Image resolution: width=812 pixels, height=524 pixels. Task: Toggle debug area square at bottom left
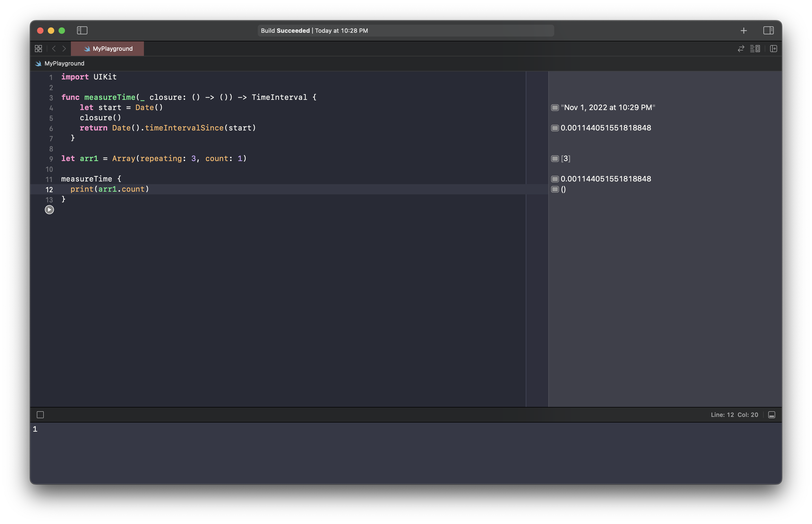coord(40,415)
